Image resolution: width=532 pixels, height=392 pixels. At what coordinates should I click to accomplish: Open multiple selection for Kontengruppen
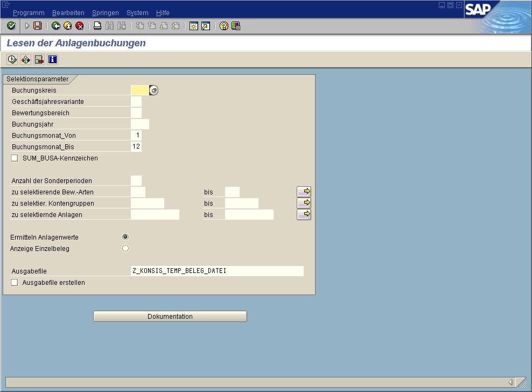pos(304,203)
